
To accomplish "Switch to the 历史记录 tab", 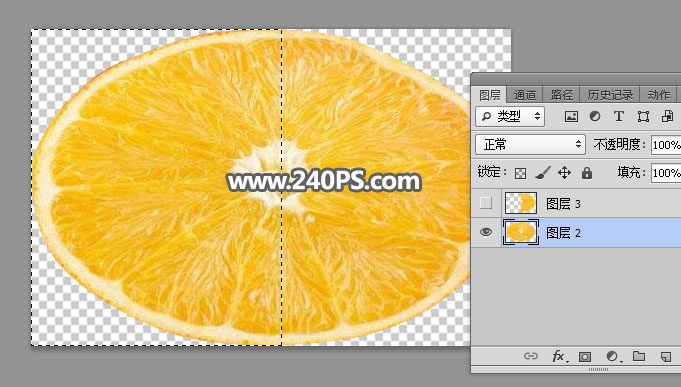I will coord(610,95).
